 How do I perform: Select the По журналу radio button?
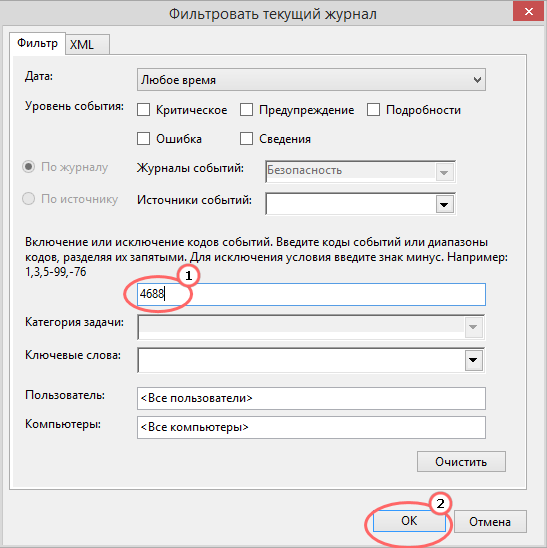click(x=28, y=167)
